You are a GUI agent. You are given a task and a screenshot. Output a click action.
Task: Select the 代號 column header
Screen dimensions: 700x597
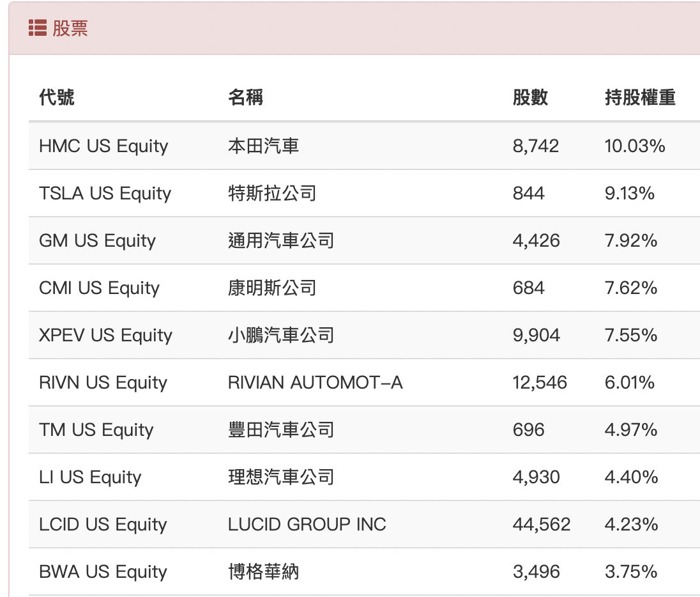(57, 97)
